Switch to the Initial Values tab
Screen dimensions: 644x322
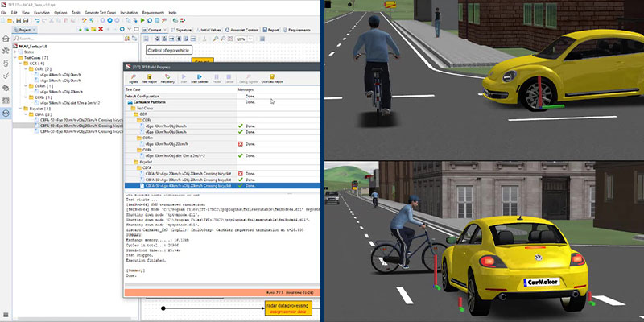tap(208, 30)
